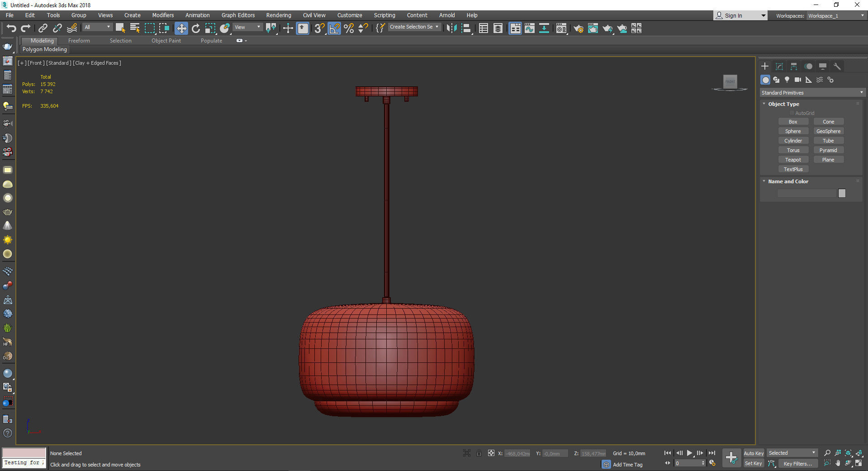
Task: Open the Layer Explorer icon
Action: click(x=498, y=29)
